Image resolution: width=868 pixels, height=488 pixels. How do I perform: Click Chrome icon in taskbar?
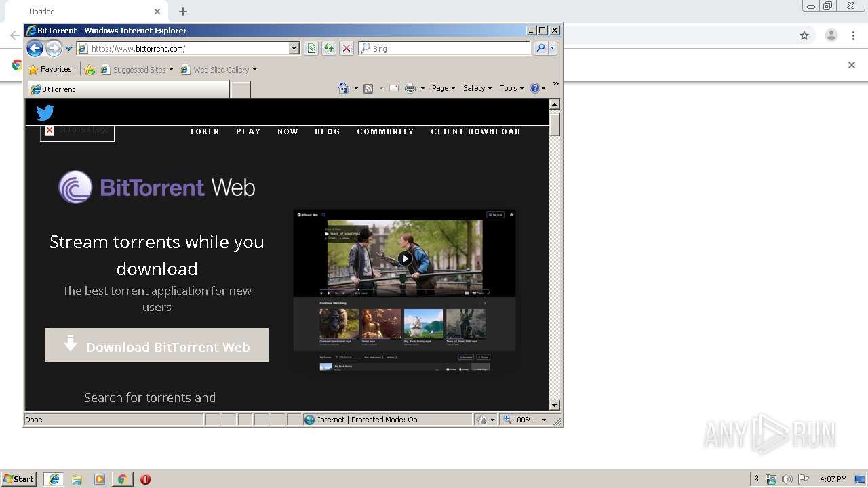[x=122, y=479]
